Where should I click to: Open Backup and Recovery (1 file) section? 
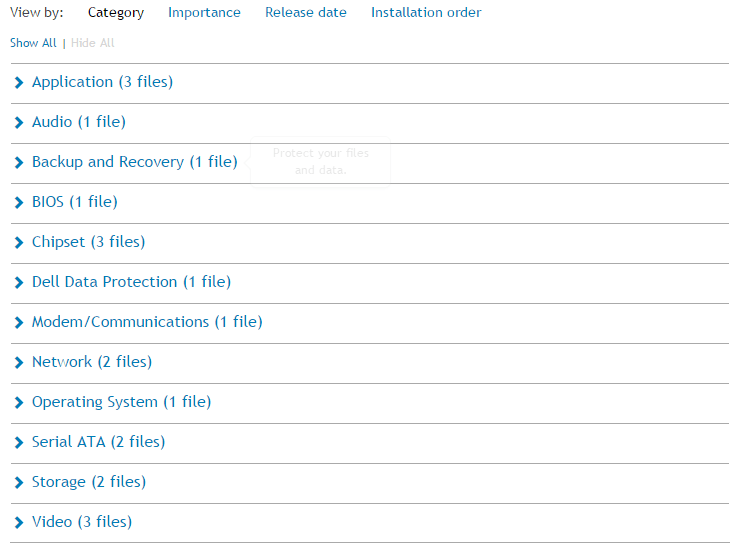point(135,162)
